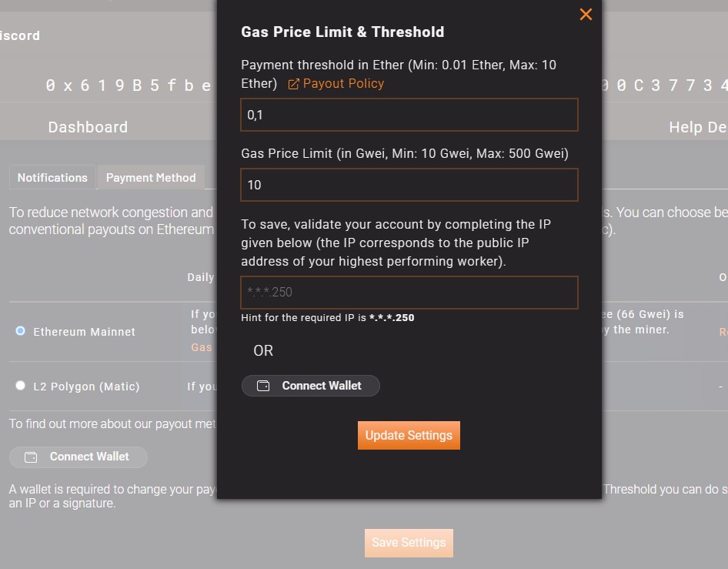The width and height of the screenshot is (728, 569).
Task: Click the Ethereum Mainnet label
Action: pos(84,332)
